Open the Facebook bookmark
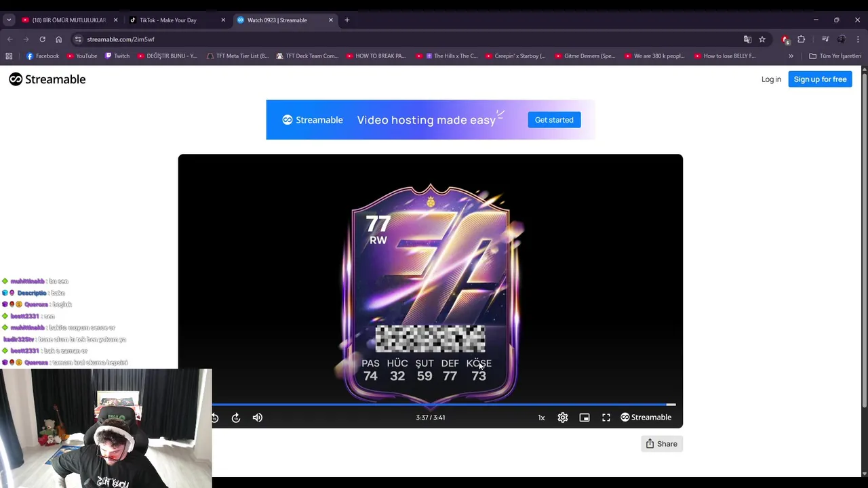Image resolution: width=868 pixels, height=488 pixels. coord(43,56)
